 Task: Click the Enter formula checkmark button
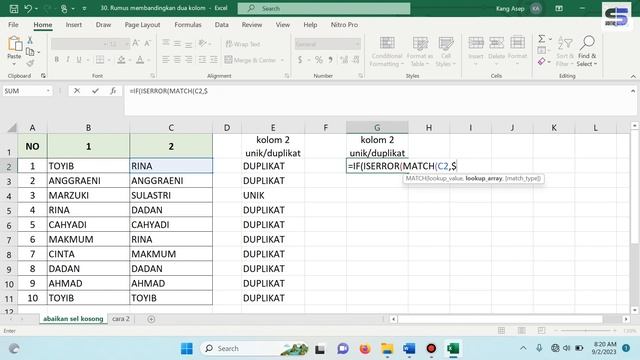point(95,91)
